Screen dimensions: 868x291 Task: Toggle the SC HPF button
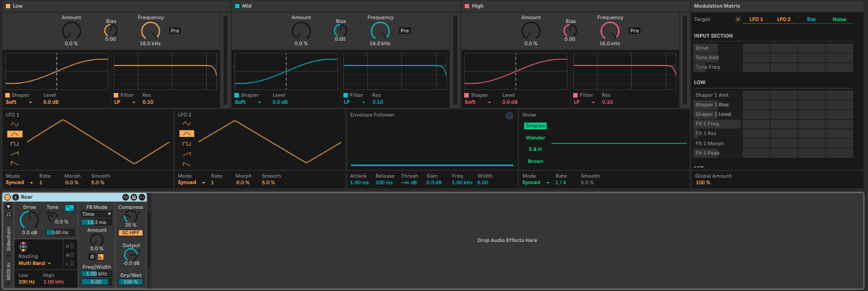click(x=131, y=232)
